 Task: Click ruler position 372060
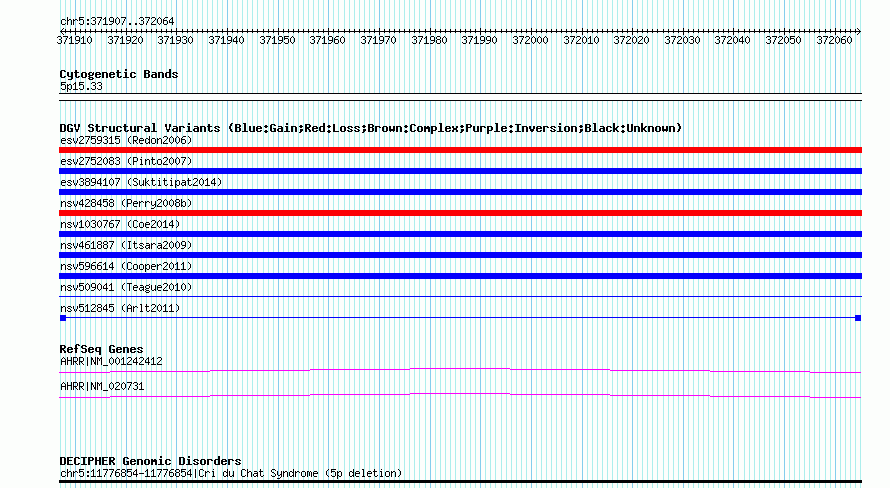(834, 40)
